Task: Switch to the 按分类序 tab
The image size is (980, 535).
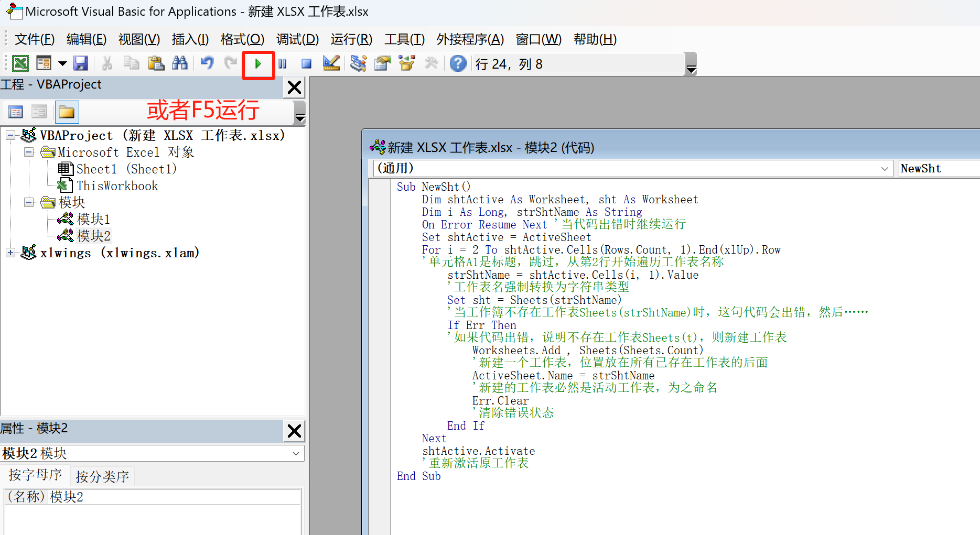Action: tap(102, 476)
